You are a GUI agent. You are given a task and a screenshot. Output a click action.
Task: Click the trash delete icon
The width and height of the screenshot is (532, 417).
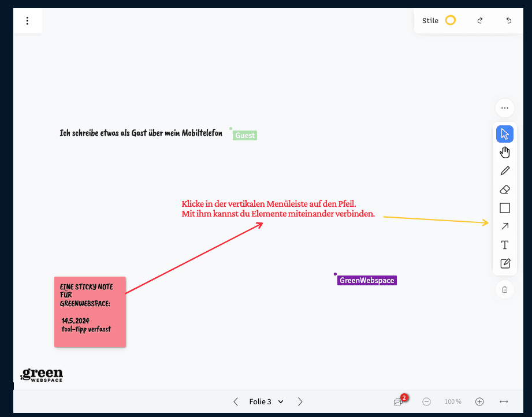pyautogui.click(x=505, y=289)
